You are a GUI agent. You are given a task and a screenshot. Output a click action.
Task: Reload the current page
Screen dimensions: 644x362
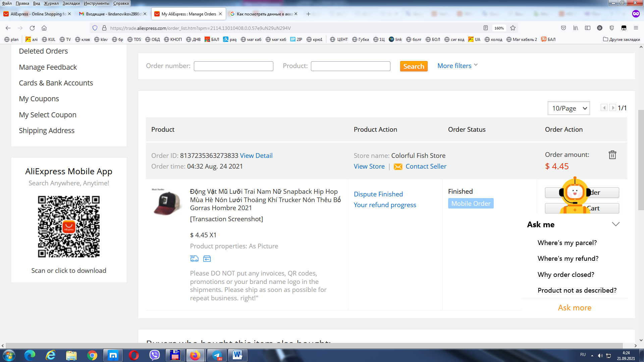(32, 28)
